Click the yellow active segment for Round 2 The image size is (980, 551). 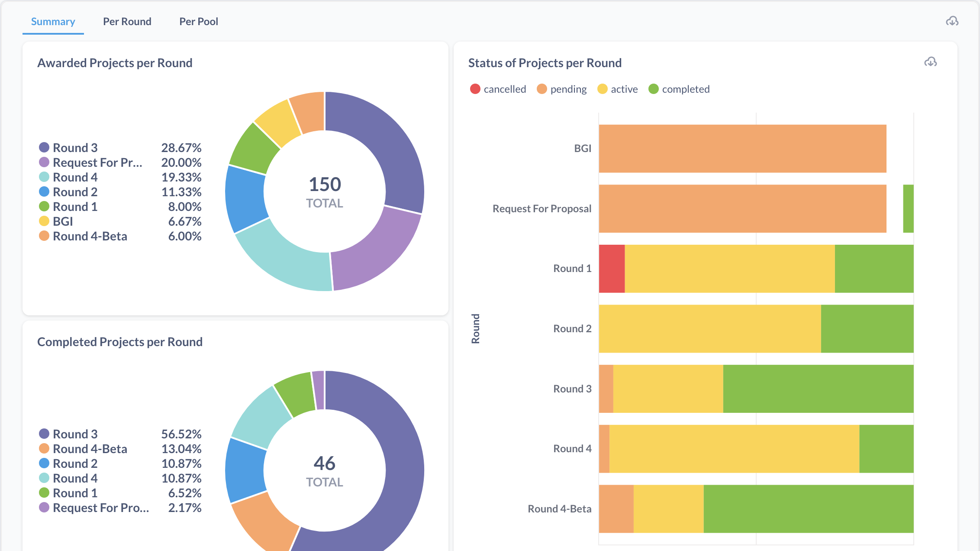710,329
